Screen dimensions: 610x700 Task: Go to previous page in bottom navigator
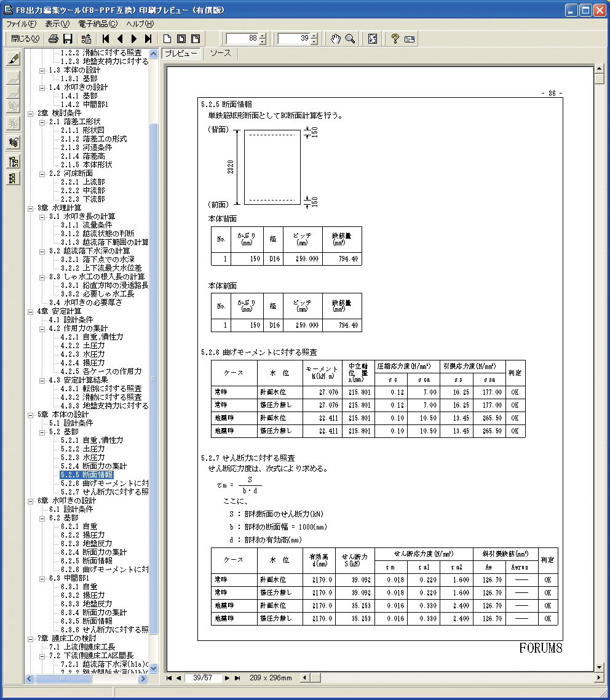point(178,678)
